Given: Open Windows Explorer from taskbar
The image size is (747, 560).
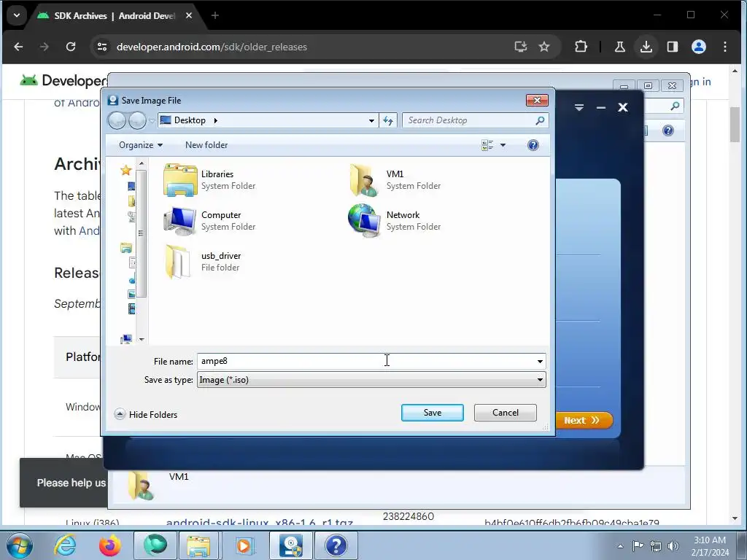Looking at the screenshot, I should [198, 545].
